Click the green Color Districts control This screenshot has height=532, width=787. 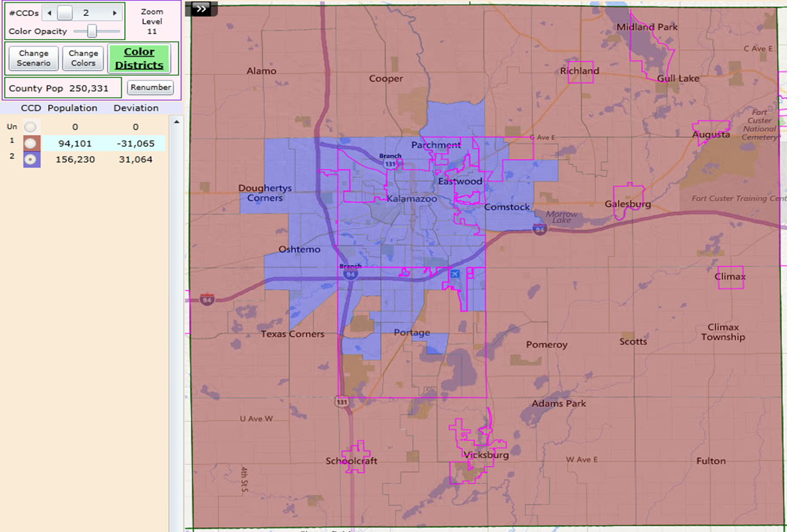139,58
